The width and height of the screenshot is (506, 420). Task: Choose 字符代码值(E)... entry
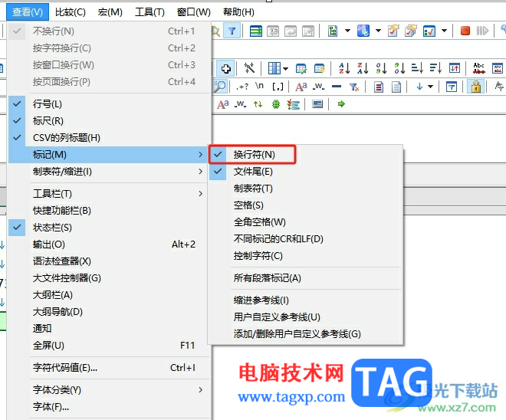click(x=109, y=367)
